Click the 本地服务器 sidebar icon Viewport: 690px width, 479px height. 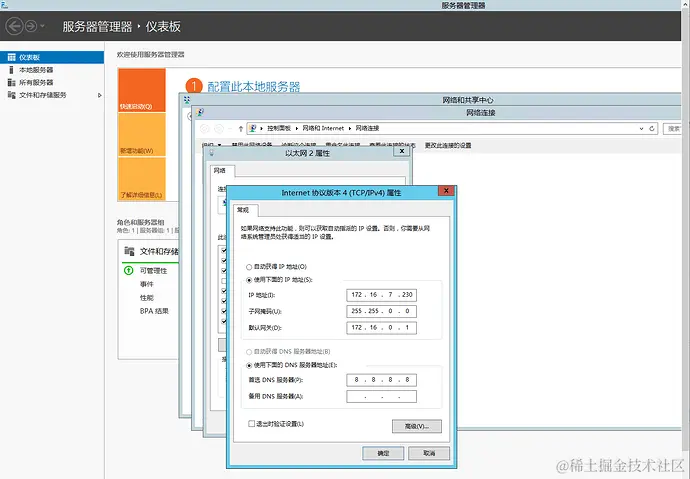point(11,70)
